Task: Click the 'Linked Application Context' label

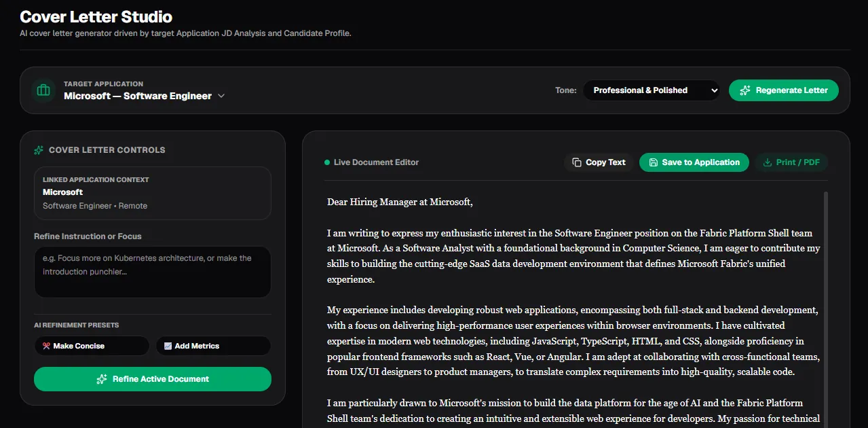Action: click(x=96, y=180)
